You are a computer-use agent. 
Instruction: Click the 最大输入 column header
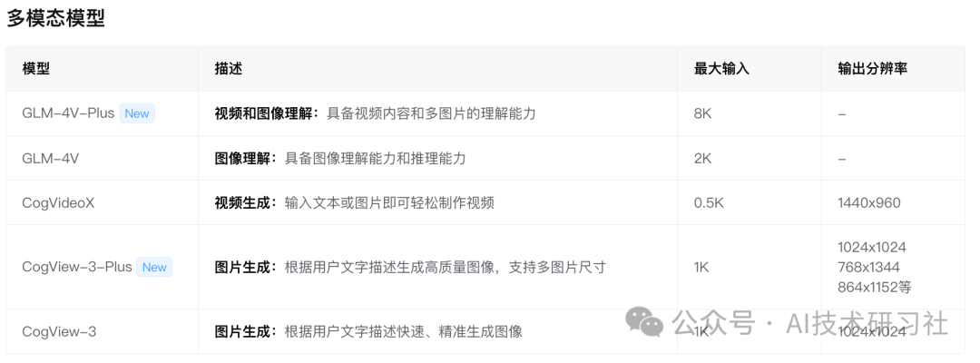pos(721,69)
